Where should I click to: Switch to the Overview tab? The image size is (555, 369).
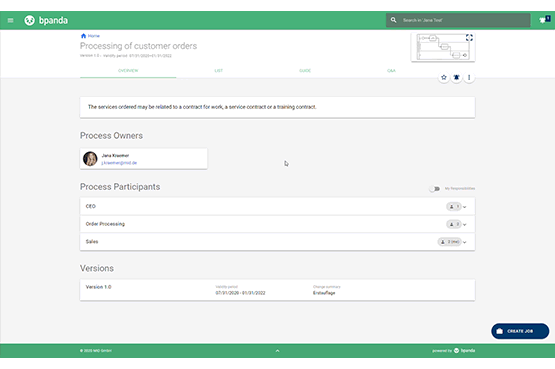coord(128,71)
